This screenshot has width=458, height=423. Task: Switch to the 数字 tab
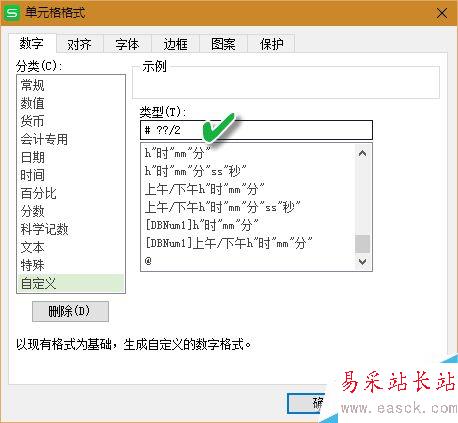coord(32,44)
